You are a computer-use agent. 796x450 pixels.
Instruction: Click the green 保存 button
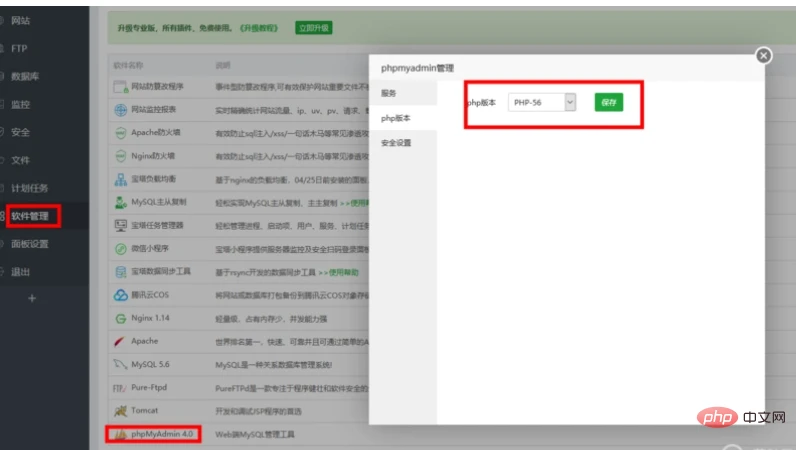[609, 102]
